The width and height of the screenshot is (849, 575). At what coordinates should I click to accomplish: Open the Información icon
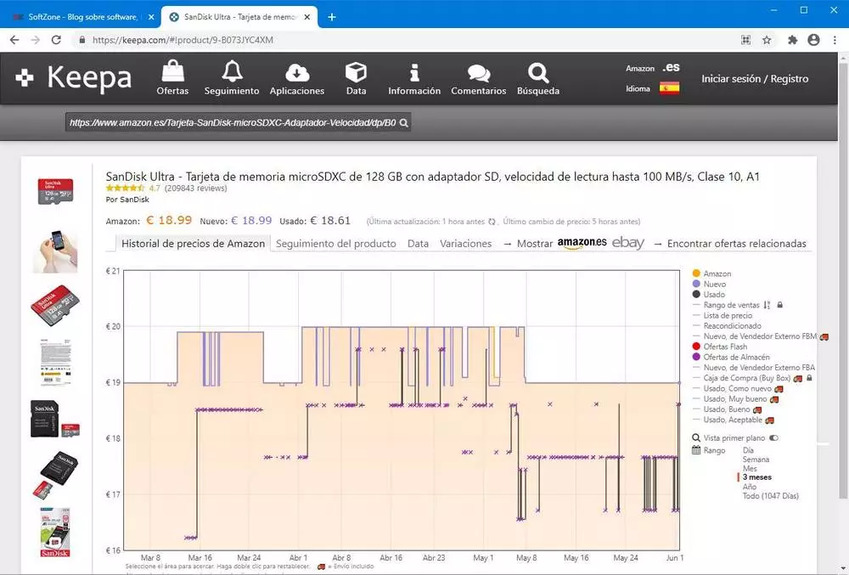pyautogui.click(x=414, y=73)
